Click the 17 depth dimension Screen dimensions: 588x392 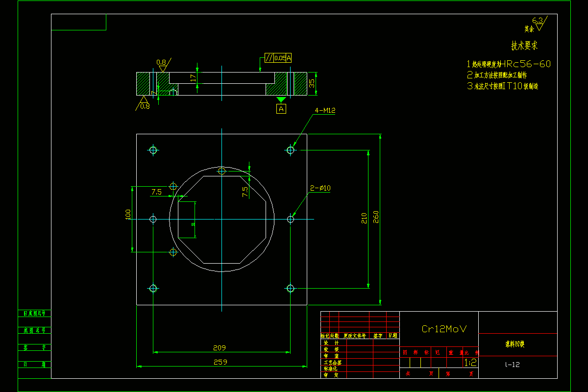[193, 77]
